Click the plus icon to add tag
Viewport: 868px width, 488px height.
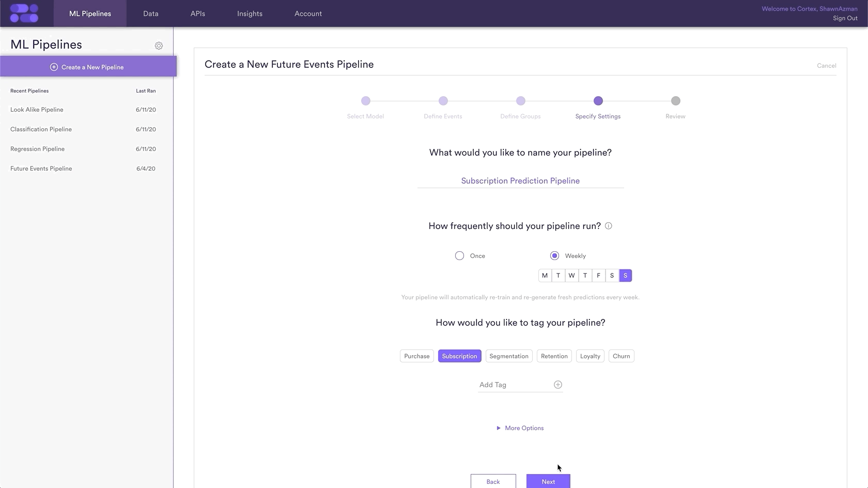[558, 385]
